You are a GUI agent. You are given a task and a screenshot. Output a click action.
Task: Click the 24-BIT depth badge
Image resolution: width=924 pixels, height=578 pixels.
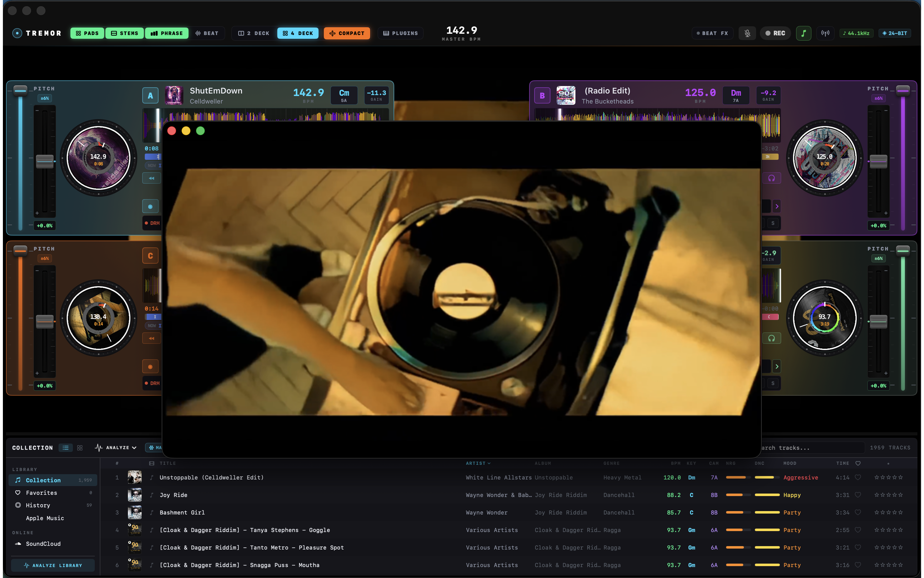click(894, 33)
